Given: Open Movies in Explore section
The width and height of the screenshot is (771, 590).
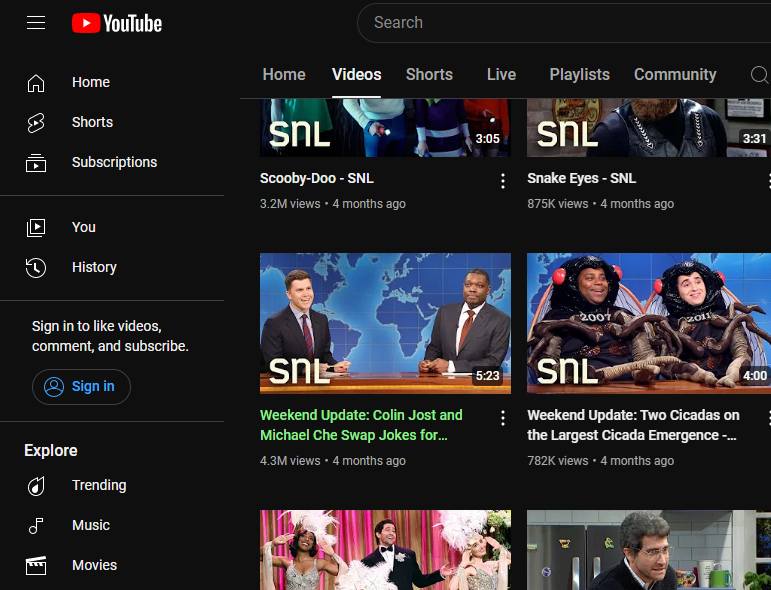Looking at the screenshot, I should 94,565.
